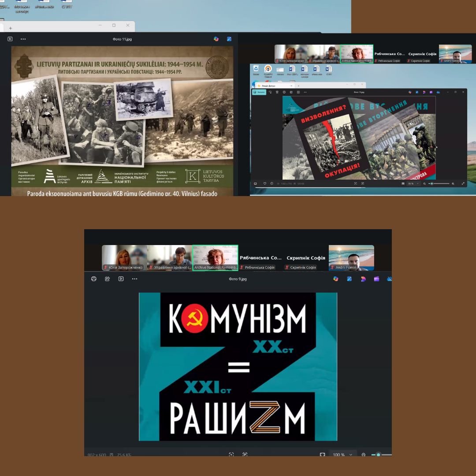The width and height of the screenshot is (476, 476).
Task: Toggle favorite heart in the Фото 10.jpg window
Action: coord(265,183)
